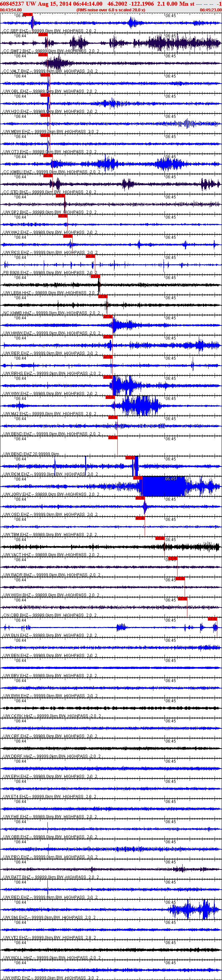222x980 pixels.
Task: Select the UW.SNI.EHZ station label
Action: pyautogui.click(x=49, y=918)
